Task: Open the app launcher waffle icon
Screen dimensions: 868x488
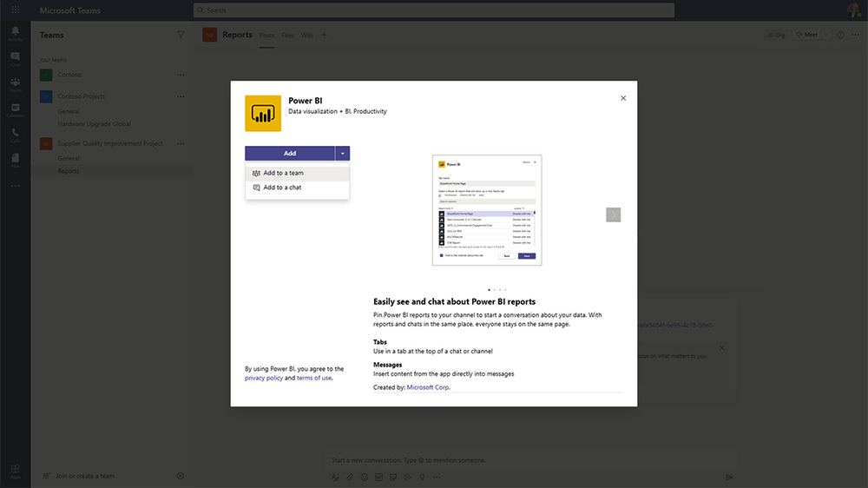Action: [15, 10]
